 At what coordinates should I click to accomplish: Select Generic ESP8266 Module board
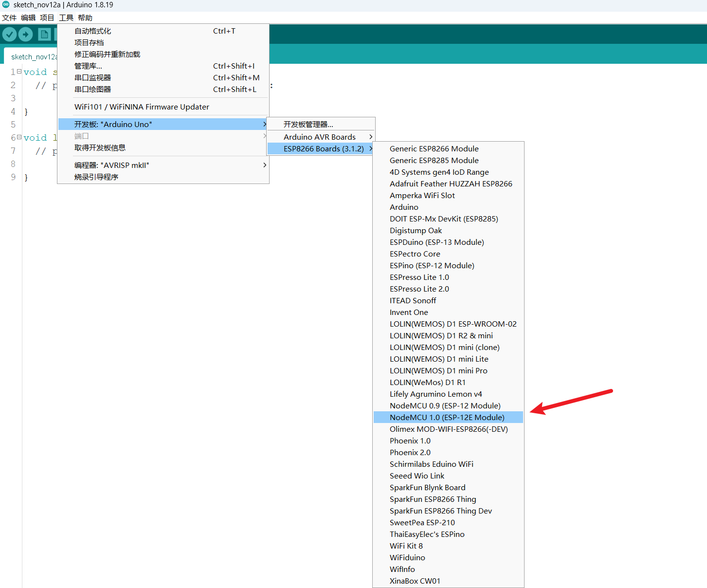click(x=448, y=148)
